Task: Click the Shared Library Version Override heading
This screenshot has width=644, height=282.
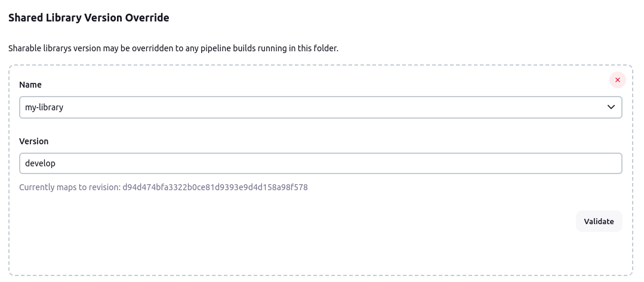Action: point(89,18)
